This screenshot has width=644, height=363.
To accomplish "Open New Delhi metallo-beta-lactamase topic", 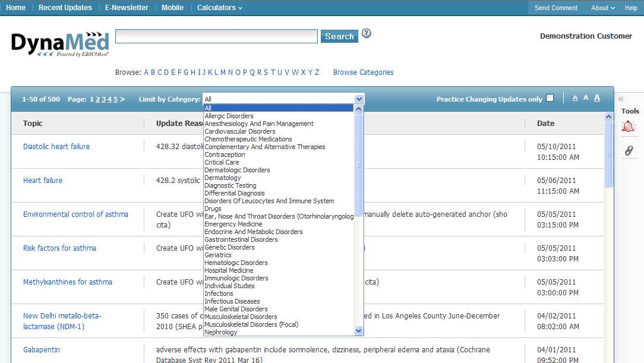I will (62, 321).
